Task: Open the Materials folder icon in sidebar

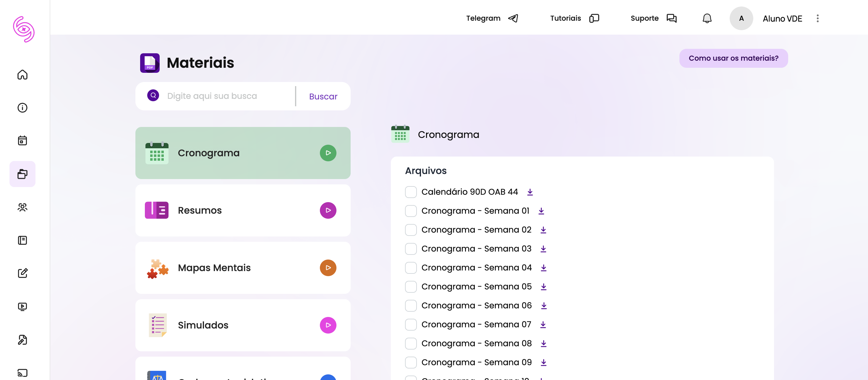Action: (x=22, y=174)
